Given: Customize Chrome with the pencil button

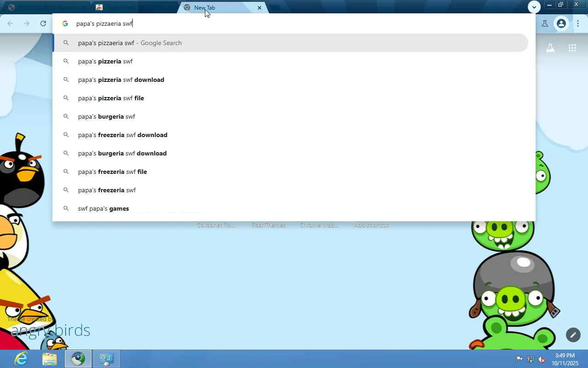Looking at the screenshot, I should click(573, 335).
